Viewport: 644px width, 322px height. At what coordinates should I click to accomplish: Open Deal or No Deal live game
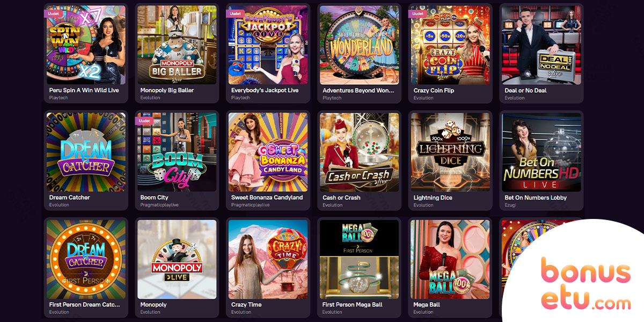541,45
